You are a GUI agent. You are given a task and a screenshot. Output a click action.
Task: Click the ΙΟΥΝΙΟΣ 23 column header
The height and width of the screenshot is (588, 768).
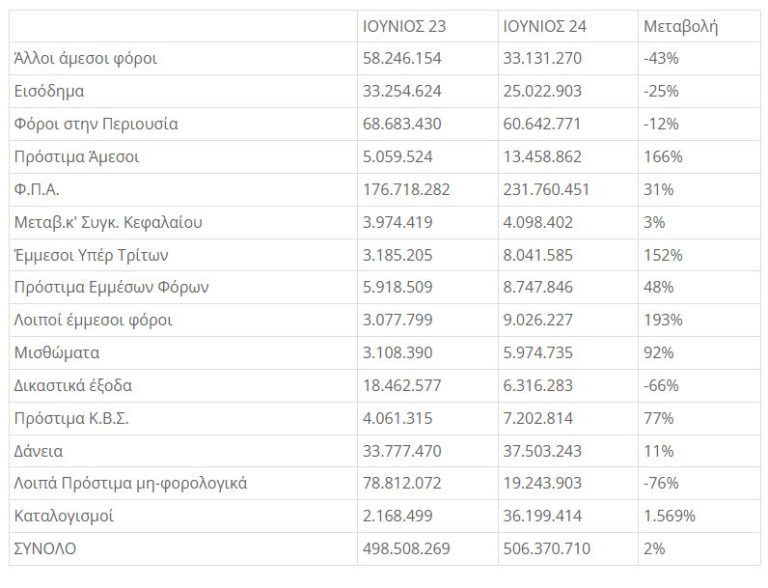tap(406, 27)
